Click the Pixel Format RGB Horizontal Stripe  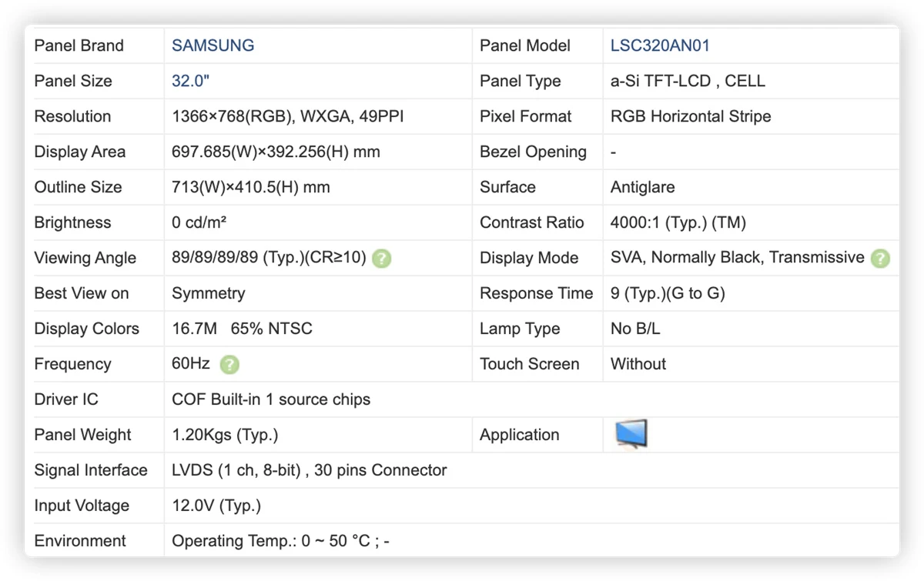691,116
